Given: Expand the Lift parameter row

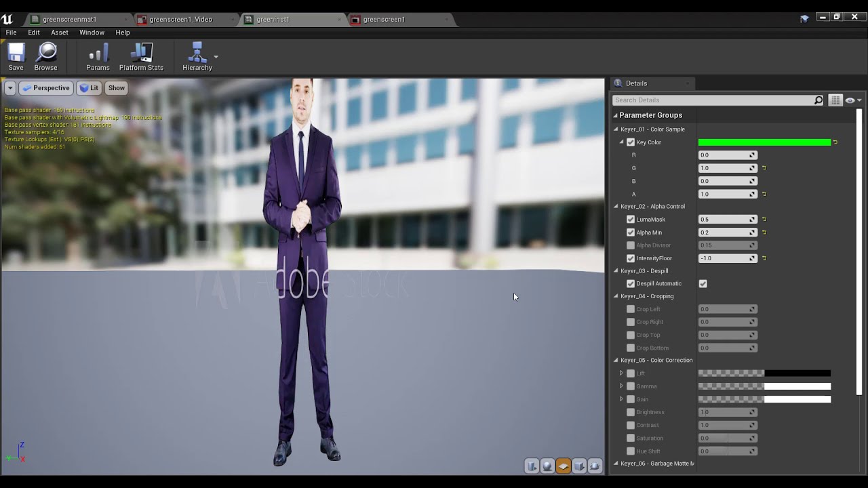Looking at the screenshot, I should [x=621, y=373].
